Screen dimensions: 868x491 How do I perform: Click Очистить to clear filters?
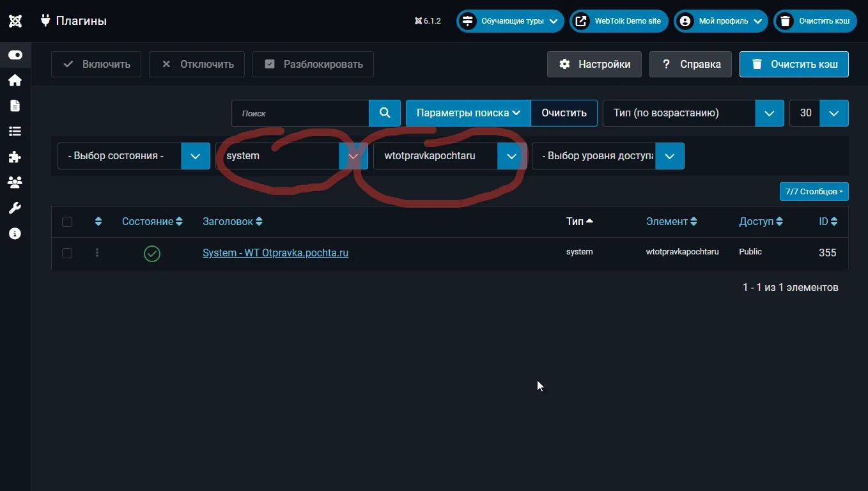pyautogui.click(x=564, y=113)
